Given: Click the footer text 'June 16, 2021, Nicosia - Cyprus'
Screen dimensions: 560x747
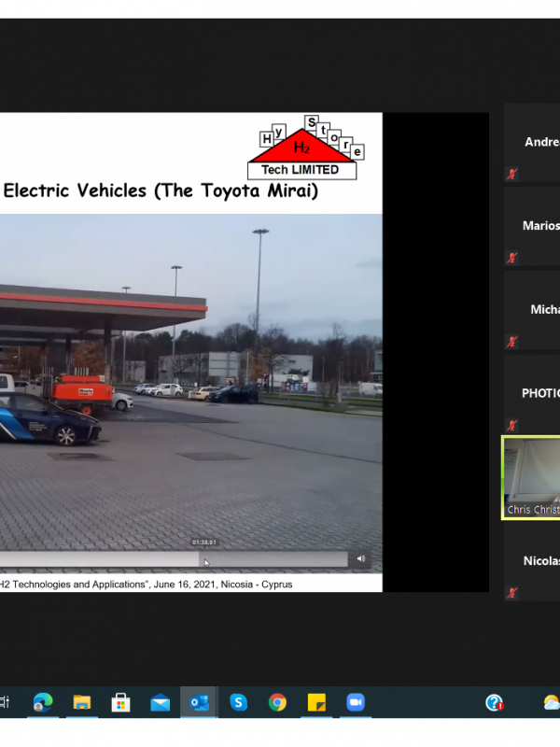Looking at the screenshot, I should (223, 585).
